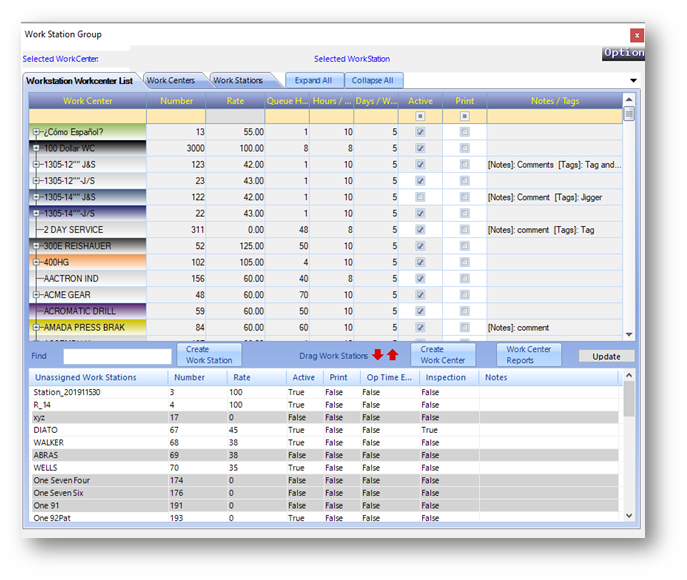The image size is (687, 580).
Task: Click the red up arrow icon
Action: coord(393,355)
